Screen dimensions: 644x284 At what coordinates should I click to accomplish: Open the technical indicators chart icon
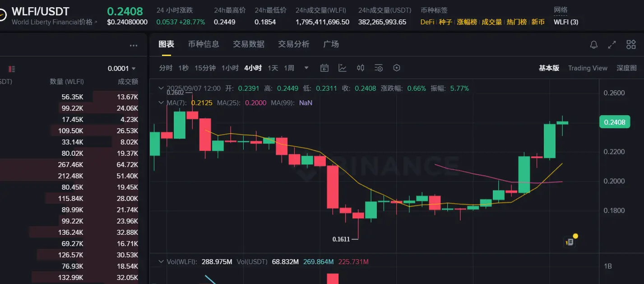coord(343,68)
